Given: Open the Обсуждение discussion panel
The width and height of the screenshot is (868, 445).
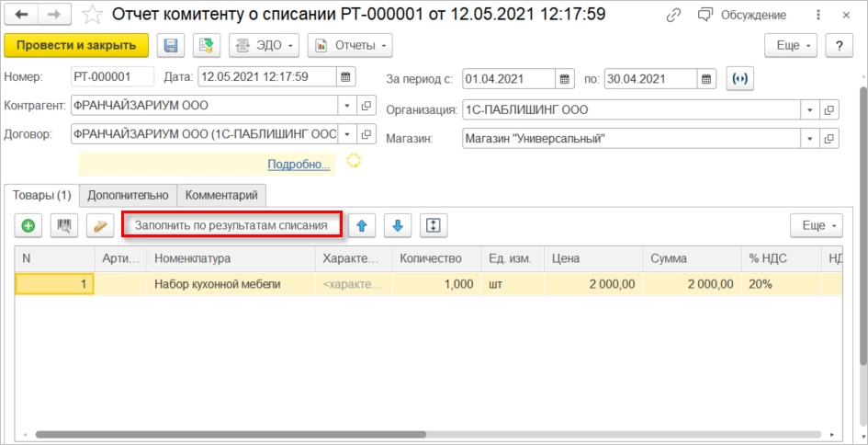Looking at the screenshot, I should click(742, 16).
